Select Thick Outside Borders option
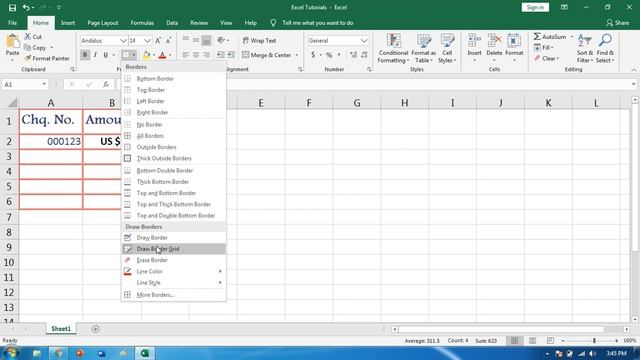Screen dimensions: 640x360 (x=174, y=158)
